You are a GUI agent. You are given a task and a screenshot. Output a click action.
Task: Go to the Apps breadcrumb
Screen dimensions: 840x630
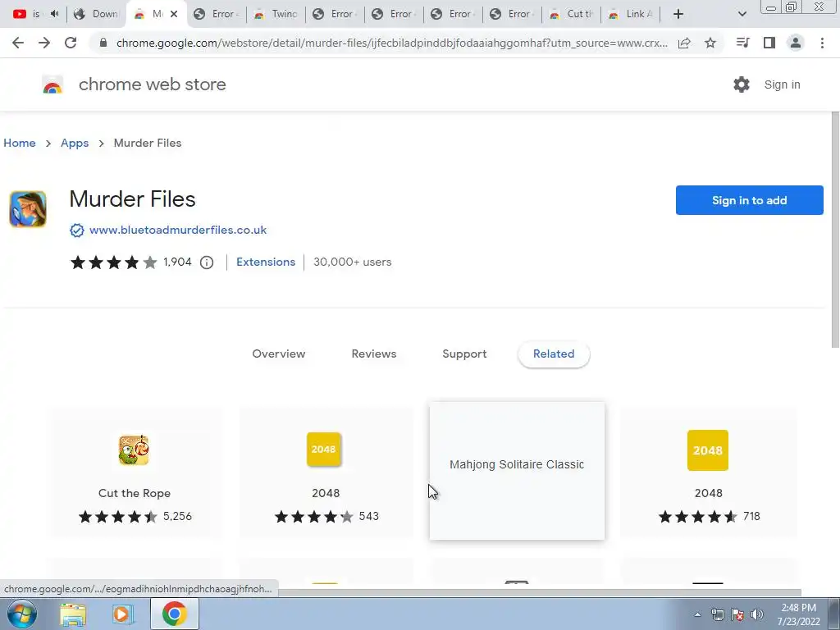(x=75, y=143)
